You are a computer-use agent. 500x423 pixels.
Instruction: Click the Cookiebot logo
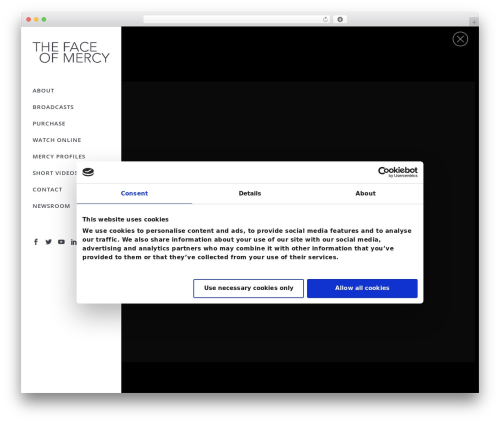(x=397, y=172)
